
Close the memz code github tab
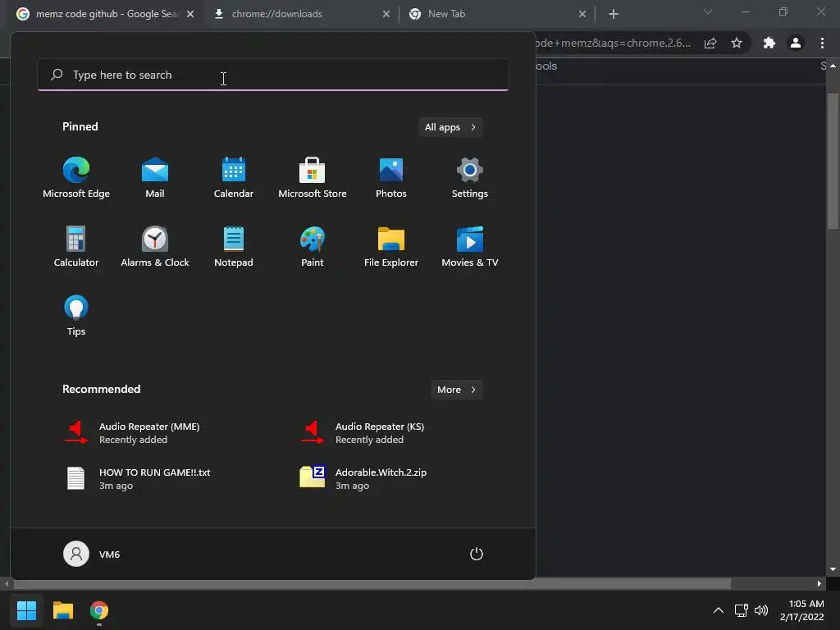190,14
